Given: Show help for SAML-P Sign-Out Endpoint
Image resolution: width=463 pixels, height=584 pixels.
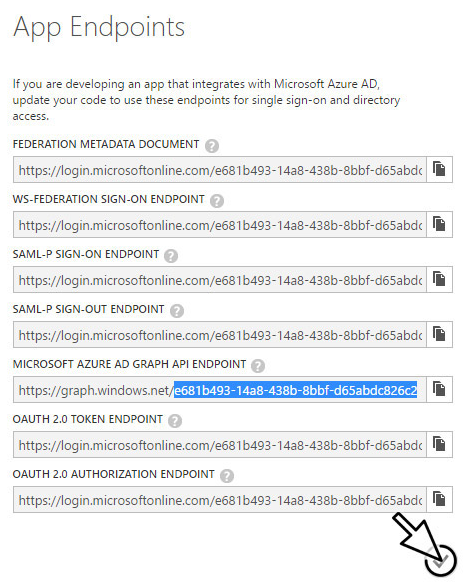Looking at the screenshot, I should [177, 310].
